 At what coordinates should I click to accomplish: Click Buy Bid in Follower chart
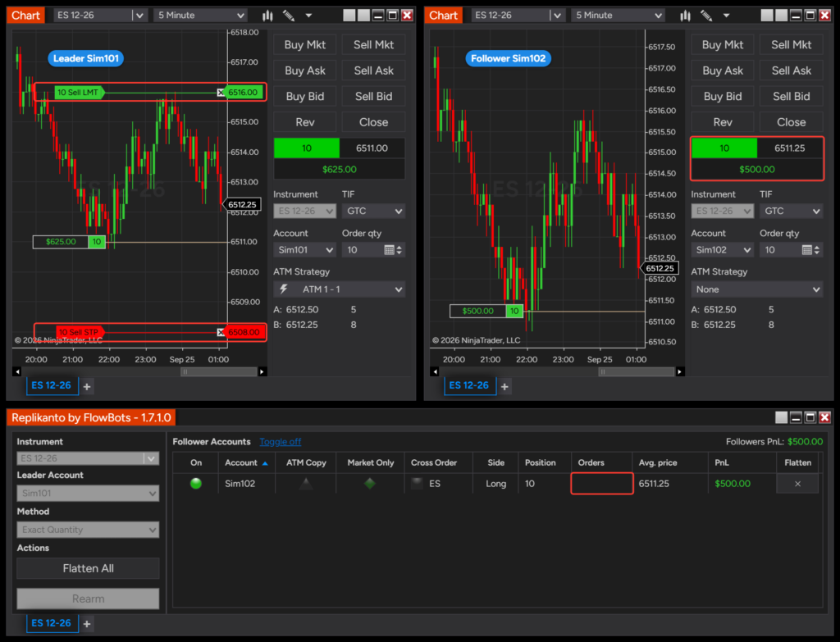point(723,97)
